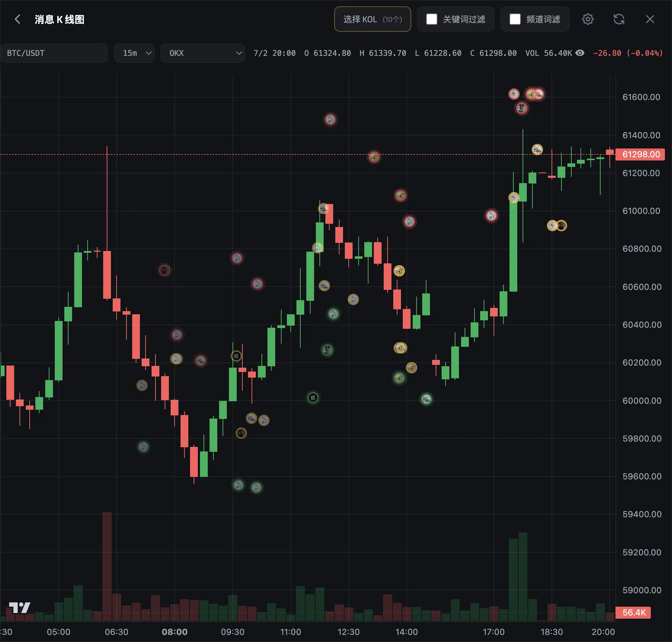Open the OKX exchange dropdown
This screenshot has width=672, height=642.
(203, 53)
